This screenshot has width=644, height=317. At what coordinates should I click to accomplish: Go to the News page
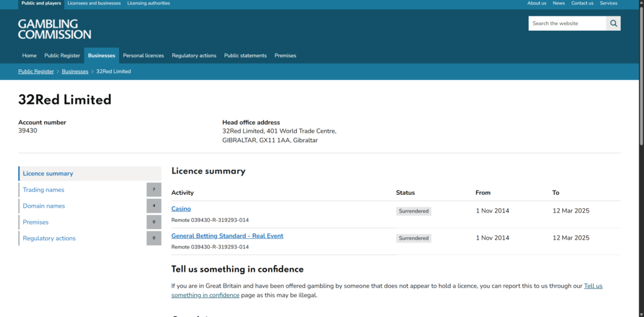(558, 3)
